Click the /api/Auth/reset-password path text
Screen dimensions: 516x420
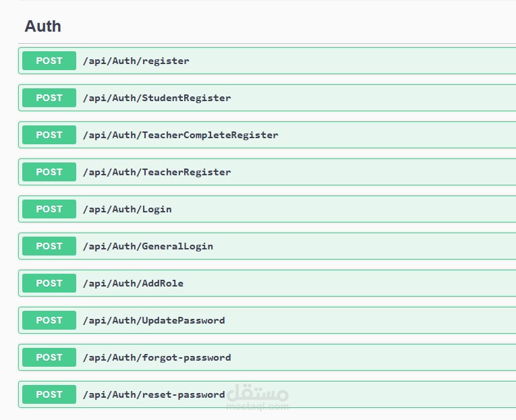click(x=154, y=394)
